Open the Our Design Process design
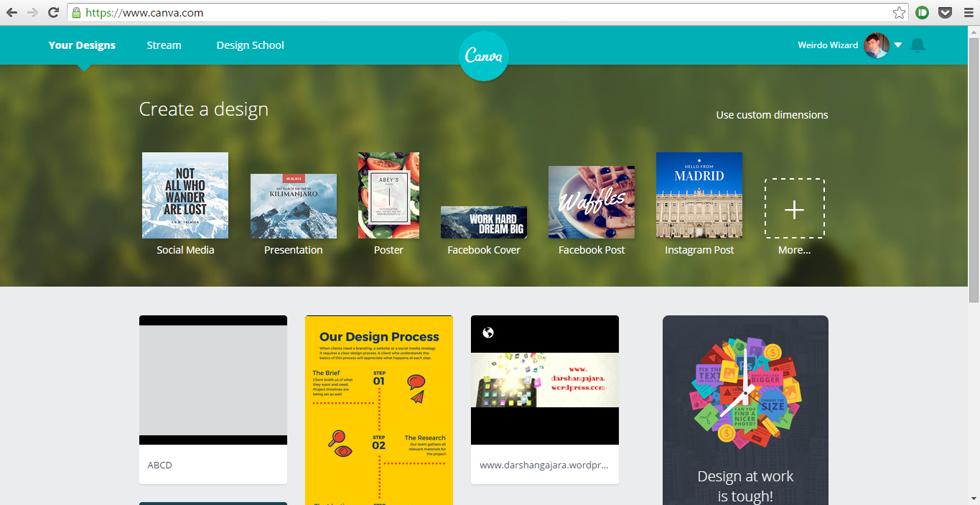The height and width of the screenshot is (505, 980). [x=379, y=409]
